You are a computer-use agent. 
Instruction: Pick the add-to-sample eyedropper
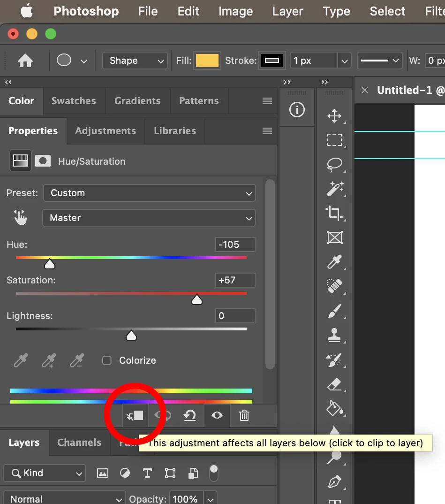click(x=49, y=360)
